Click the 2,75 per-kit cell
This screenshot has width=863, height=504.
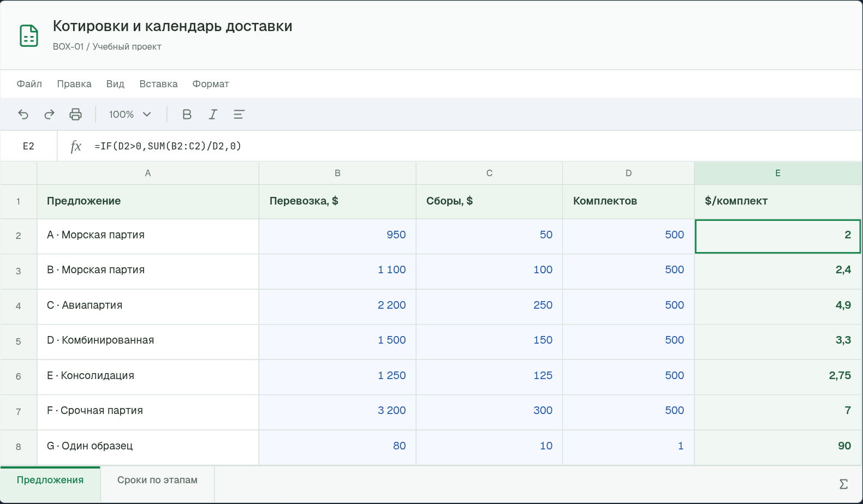pos(778,376)
